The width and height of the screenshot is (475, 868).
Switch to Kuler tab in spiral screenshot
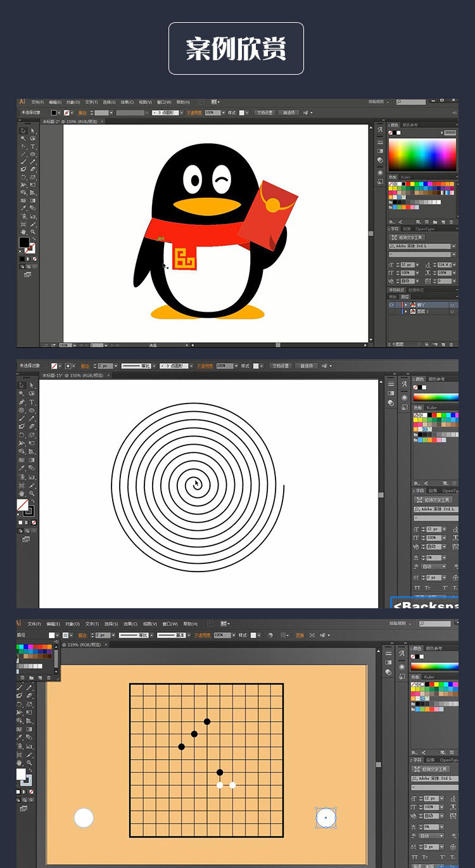431,407
